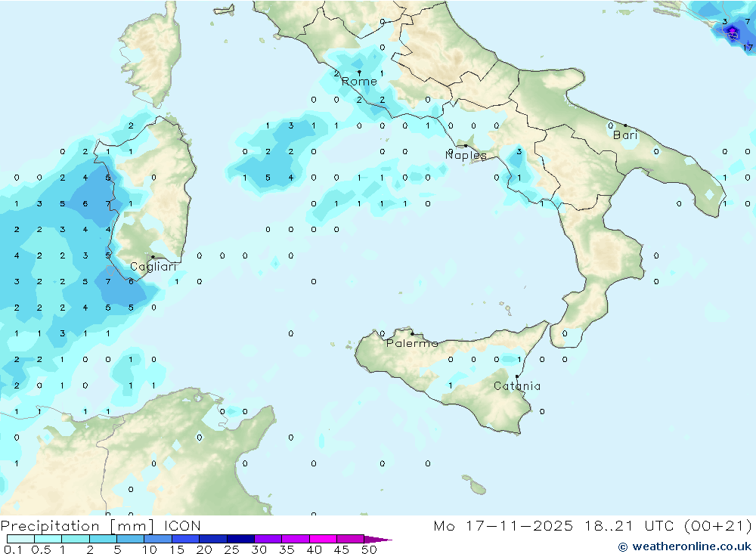This screenshot has height=554, width=756.
Task: Click the date 'Mo 17-11-2025' text
Action: tap(503, 525)
